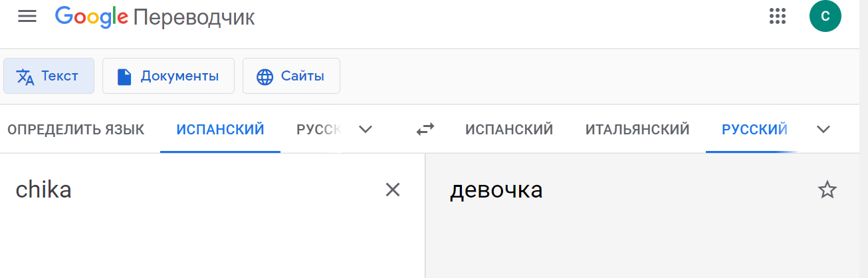The image size is (868, 278).
Task: Select the Текст mode button
Action: 49,76
